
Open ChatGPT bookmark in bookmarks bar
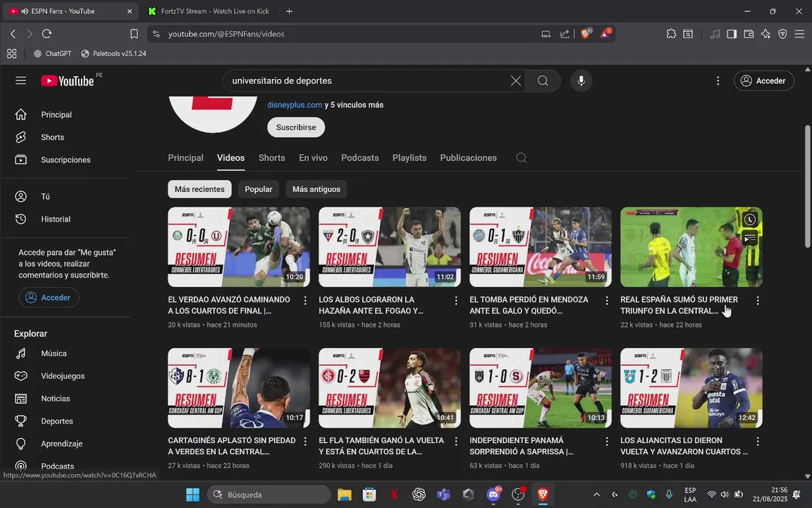[52, 54]
